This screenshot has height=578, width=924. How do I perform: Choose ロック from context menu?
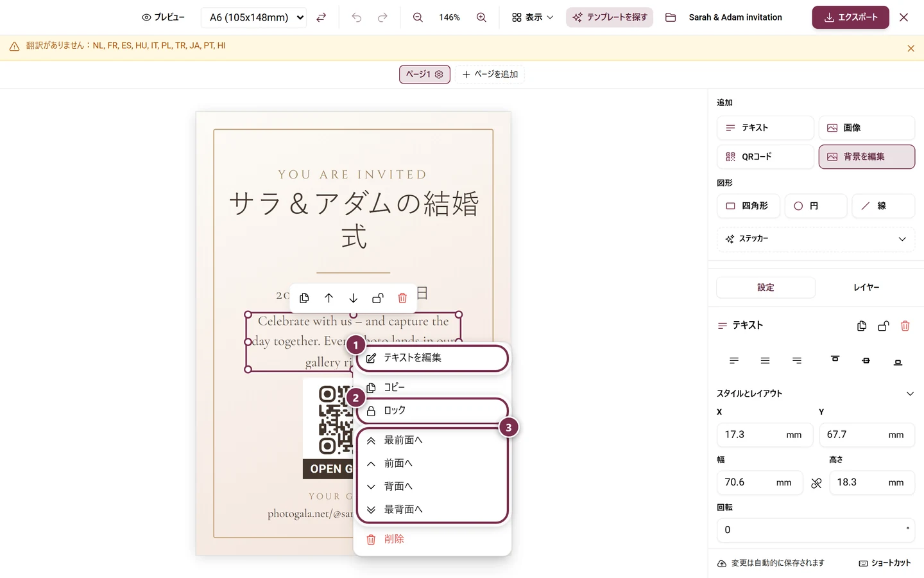432,411
